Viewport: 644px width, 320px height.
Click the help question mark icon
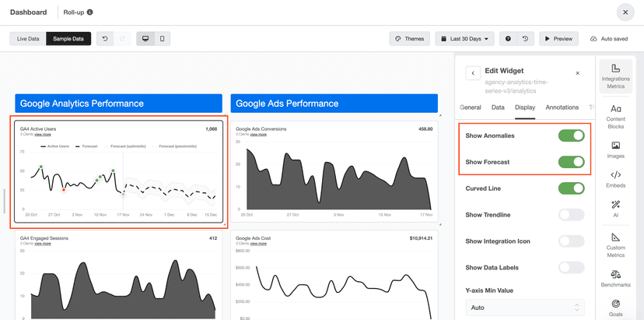coord(508,39)
